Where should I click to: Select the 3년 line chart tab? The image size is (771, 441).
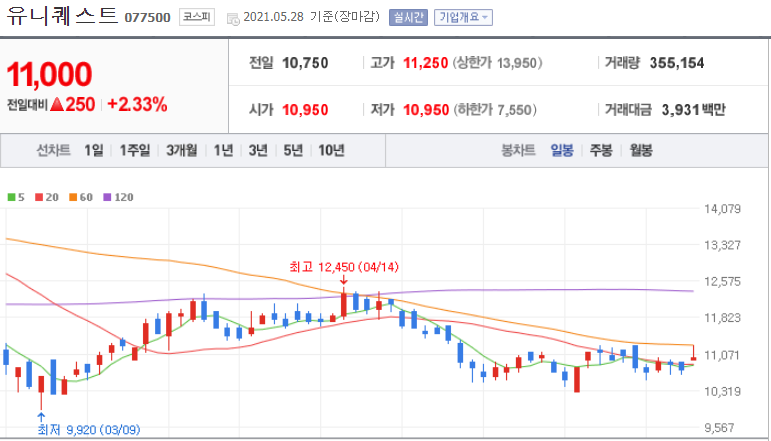(x=258, y=150)
